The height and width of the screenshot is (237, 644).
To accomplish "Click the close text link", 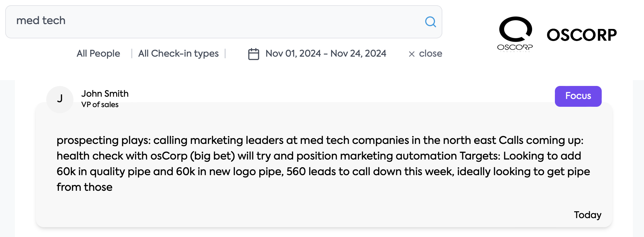I will point(430,53).
